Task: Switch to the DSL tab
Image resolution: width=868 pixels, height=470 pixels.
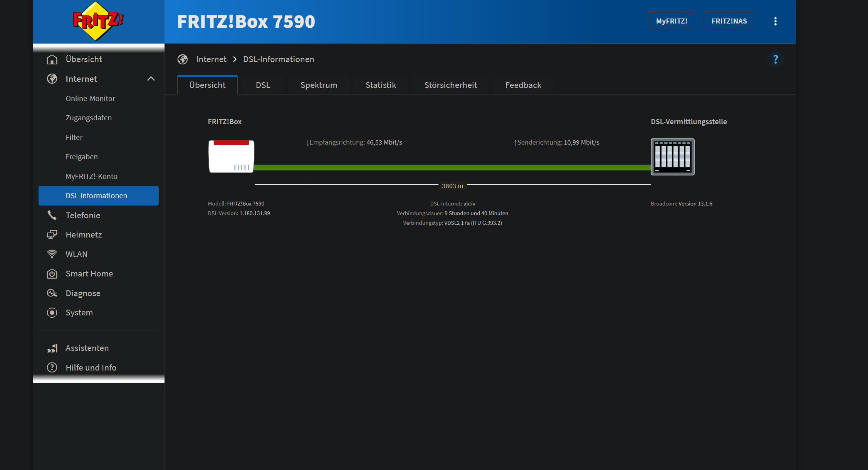Action: (263, 85)
